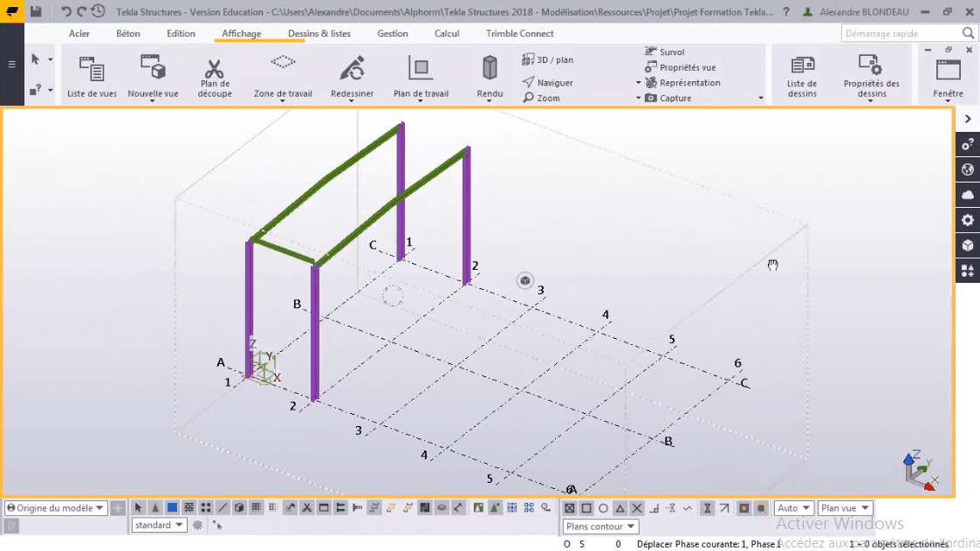Open the bottom side panel applications icon
980x551 pixels.
pyautogui.click(x=968, y=270)
